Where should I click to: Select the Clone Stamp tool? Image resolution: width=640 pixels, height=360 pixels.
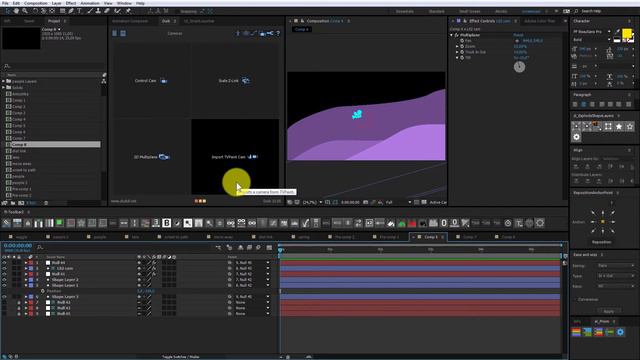click(98, 11)
